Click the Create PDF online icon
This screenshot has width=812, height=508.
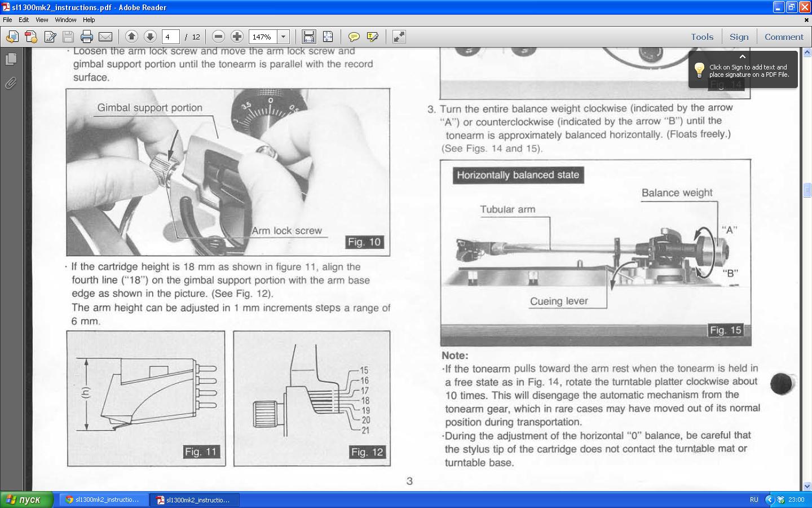pos(31,37)
